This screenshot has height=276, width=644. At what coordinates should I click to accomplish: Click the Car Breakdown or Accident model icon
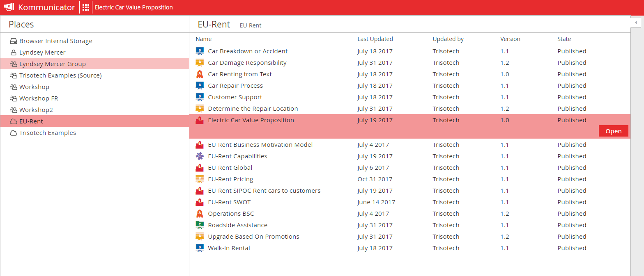click(x=200, y=51)
